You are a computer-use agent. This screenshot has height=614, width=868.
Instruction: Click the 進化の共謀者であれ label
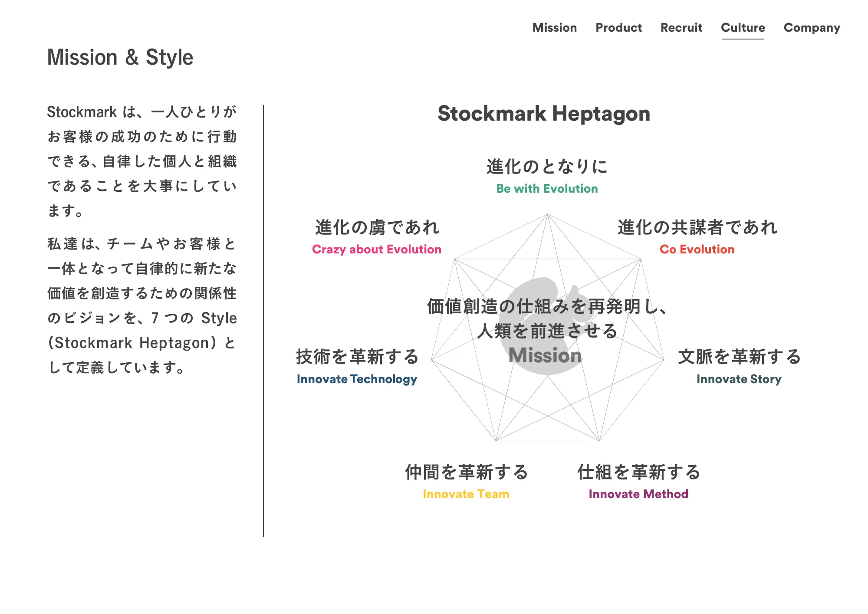click(x=697, y=227)
